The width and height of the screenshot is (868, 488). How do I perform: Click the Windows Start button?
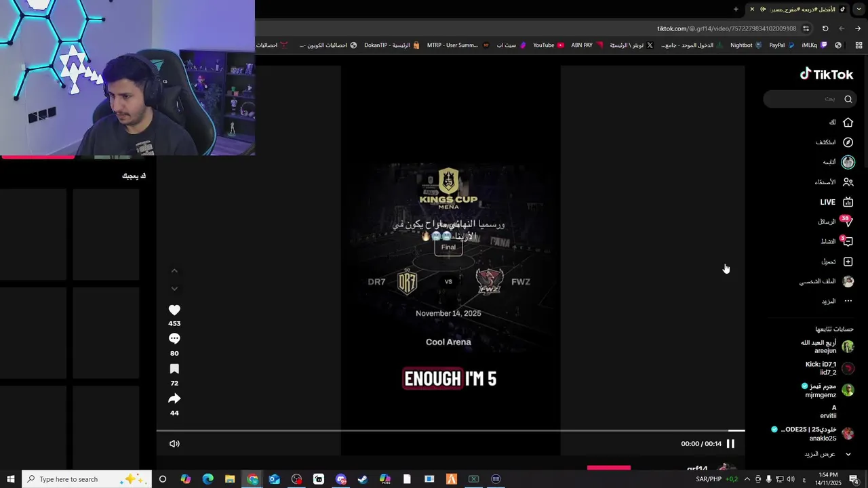tap(10, 479)
